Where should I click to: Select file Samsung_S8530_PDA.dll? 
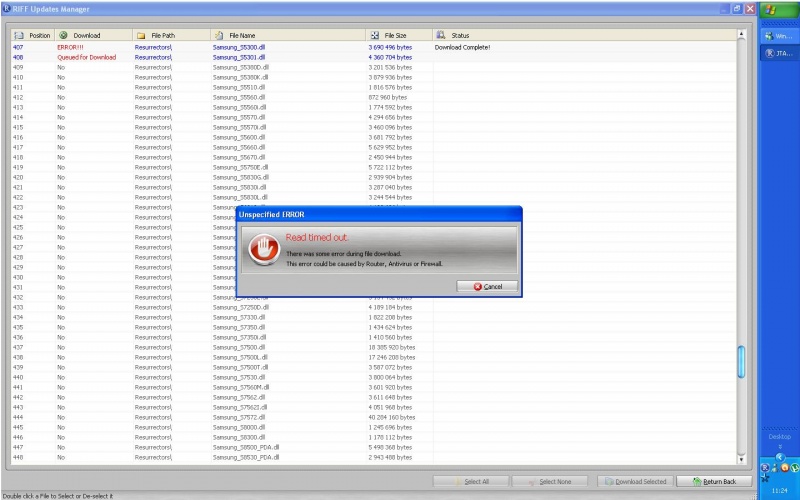[x=246, y=457]
